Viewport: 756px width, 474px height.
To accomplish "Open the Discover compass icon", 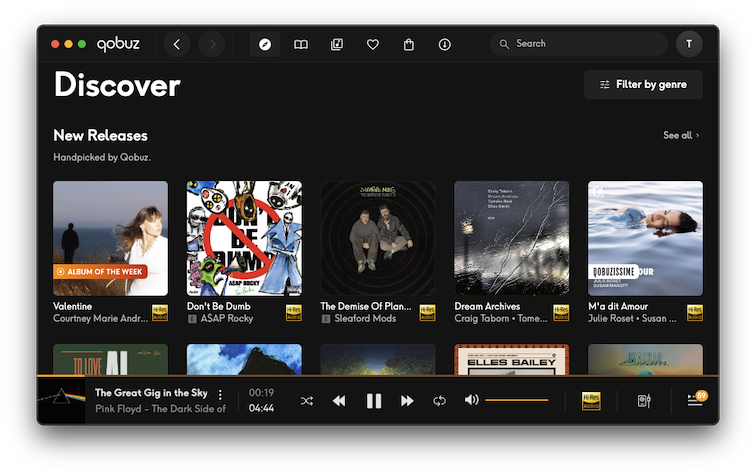I will (x=265, y=44).
